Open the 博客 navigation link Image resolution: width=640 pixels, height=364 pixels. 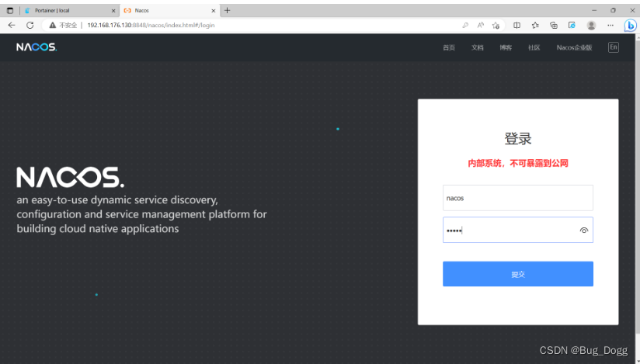(506, 48)
